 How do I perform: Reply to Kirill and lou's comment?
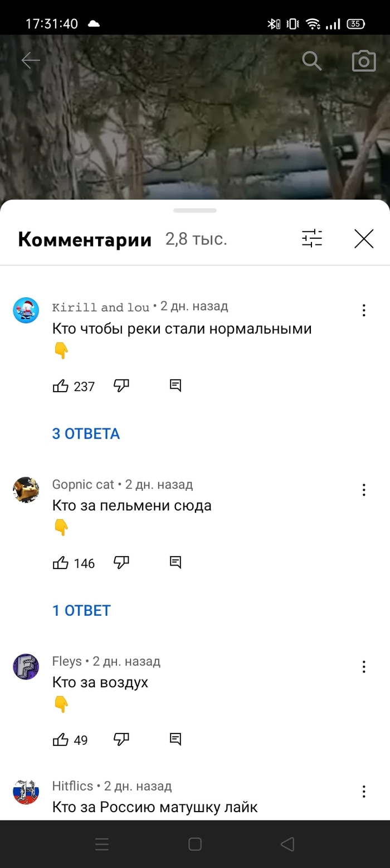[x=175, y=385]
